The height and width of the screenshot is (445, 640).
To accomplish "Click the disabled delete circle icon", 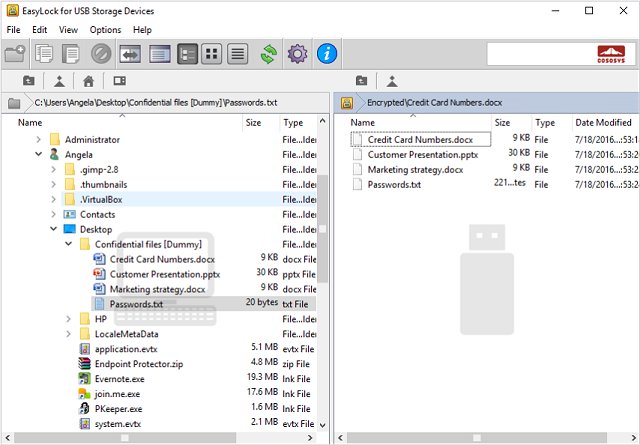I will (x=101, y=54).
